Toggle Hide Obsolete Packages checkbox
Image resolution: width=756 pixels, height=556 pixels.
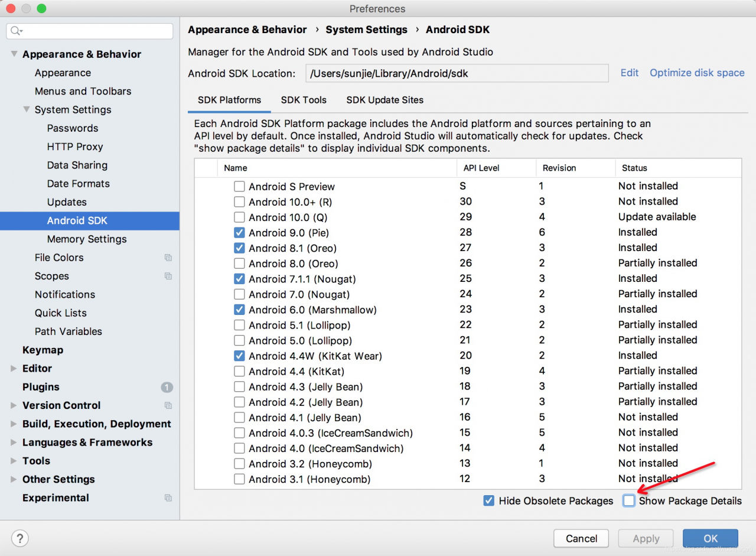coord(488,500)
